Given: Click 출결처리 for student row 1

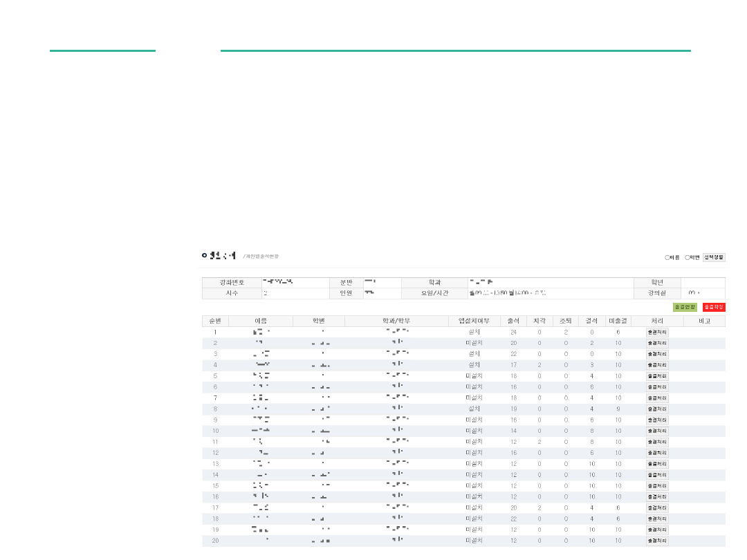Looking at the screenshot, I should [657, 333].
